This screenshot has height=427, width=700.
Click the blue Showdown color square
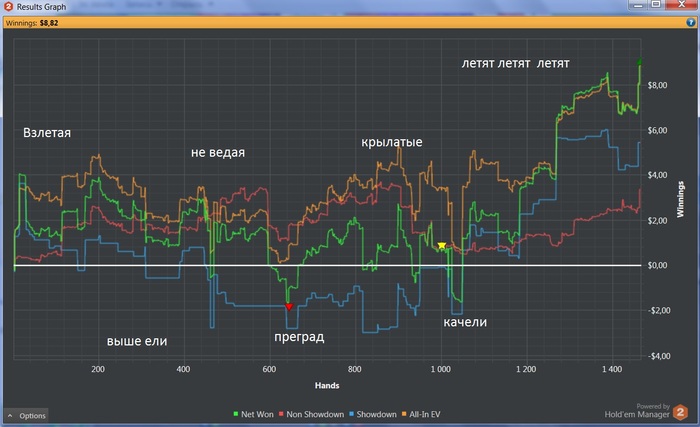pos(351,414)
